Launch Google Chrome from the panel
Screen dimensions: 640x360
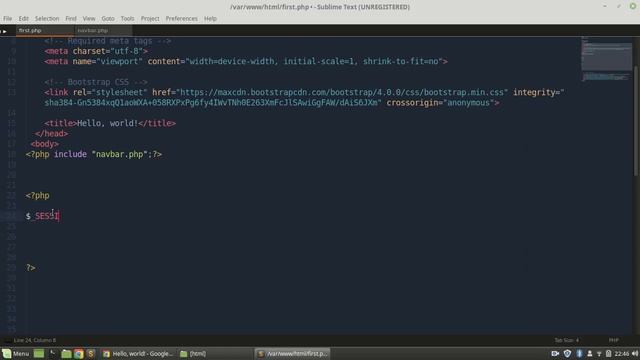[x=79, y=353]
